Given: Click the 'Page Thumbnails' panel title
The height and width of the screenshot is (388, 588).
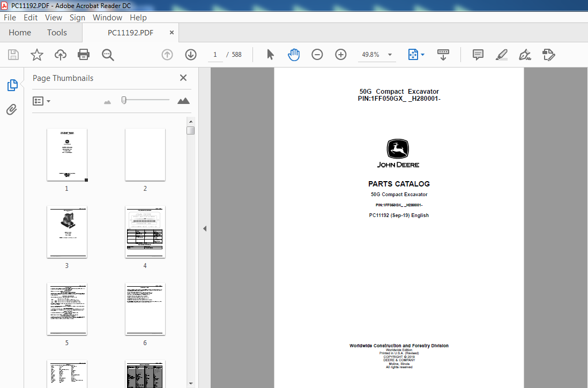Looking at the screenshot, I should tap(63, 78).
